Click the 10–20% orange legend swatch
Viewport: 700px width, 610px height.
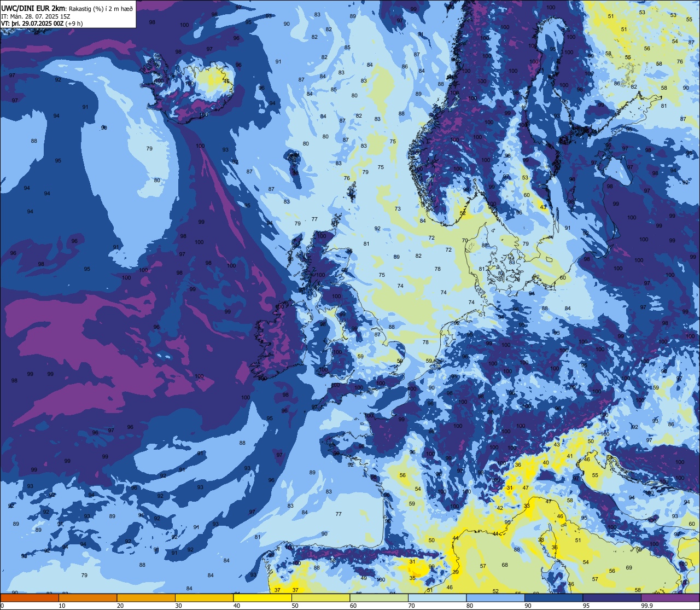pyautogui.click(x=87, y=597)
